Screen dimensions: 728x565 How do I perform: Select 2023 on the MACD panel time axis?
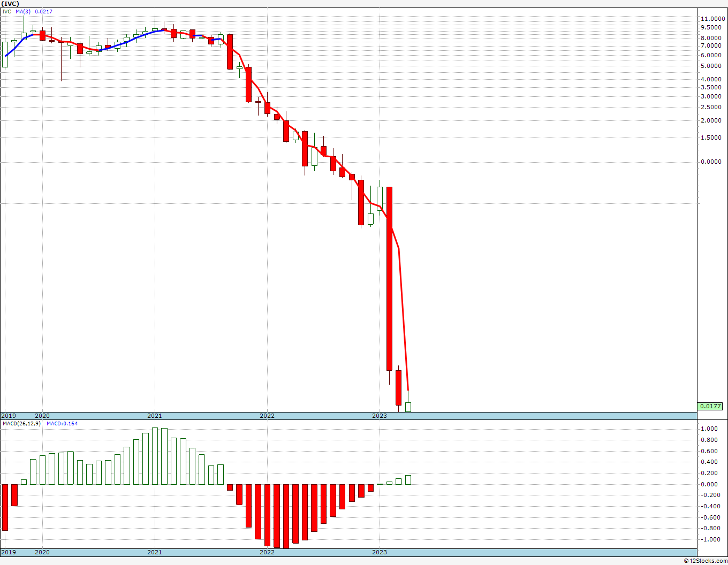click(379, 552)
